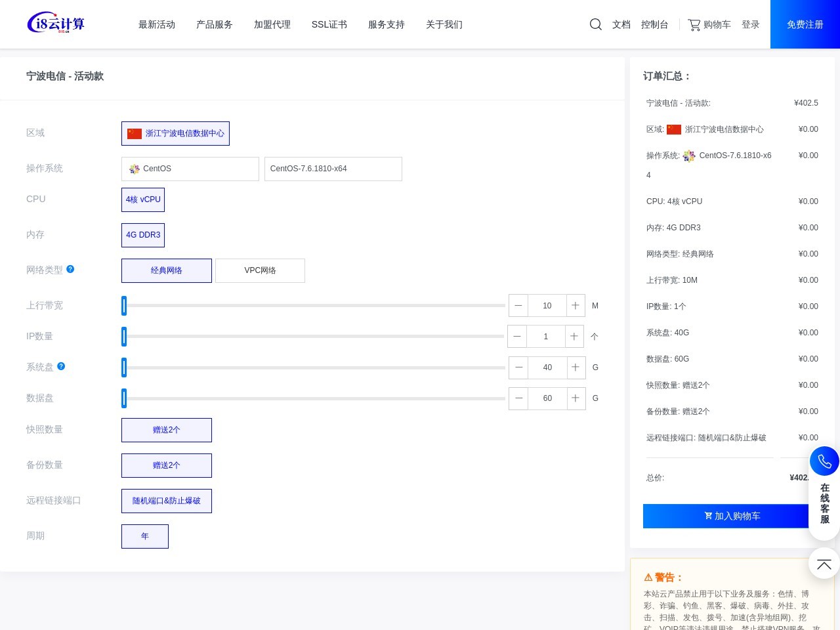Go to 文档 link
The image size is (840, 630).
point(621,24)
